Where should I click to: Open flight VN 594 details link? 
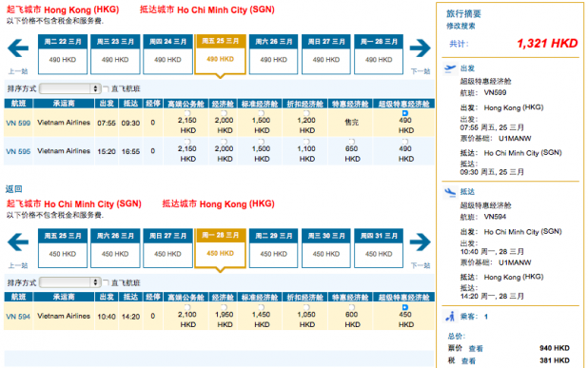(x=18, y=317)
